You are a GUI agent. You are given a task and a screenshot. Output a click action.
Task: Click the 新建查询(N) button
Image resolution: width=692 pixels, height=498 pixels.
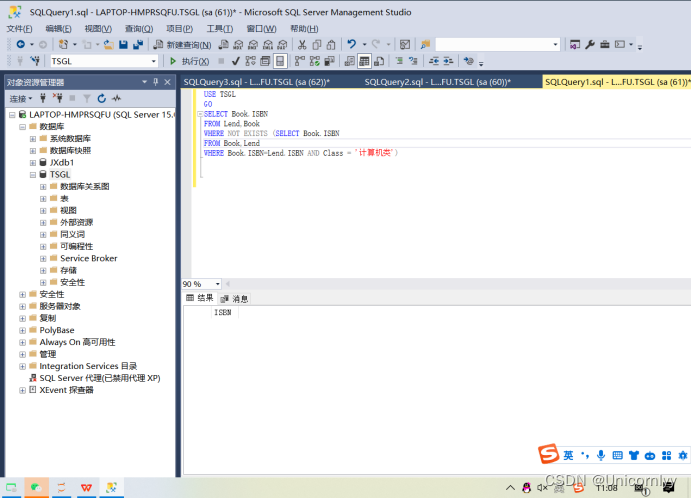pyautogui.click(x=182, y=44)
